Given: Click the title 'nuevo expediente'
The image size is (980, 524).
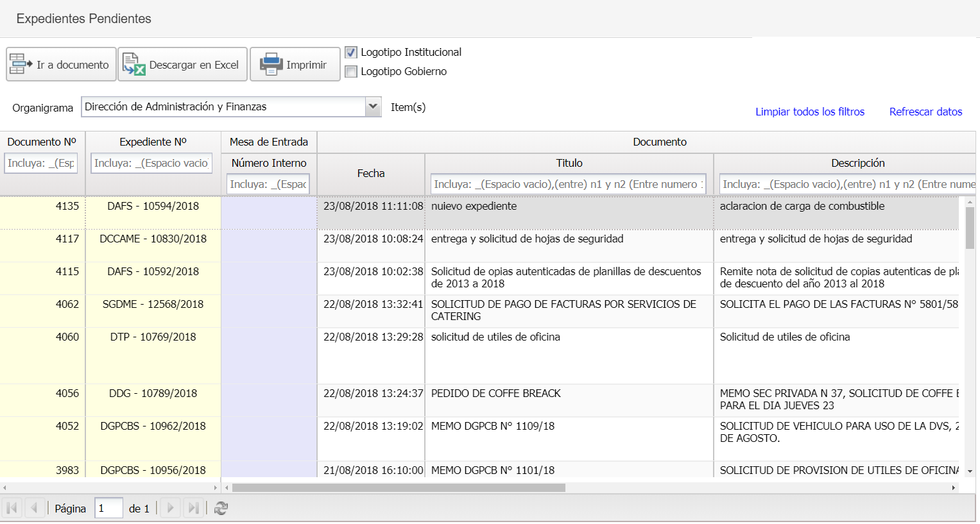Looking at the screenshot, I should click(x=474, y=206).
